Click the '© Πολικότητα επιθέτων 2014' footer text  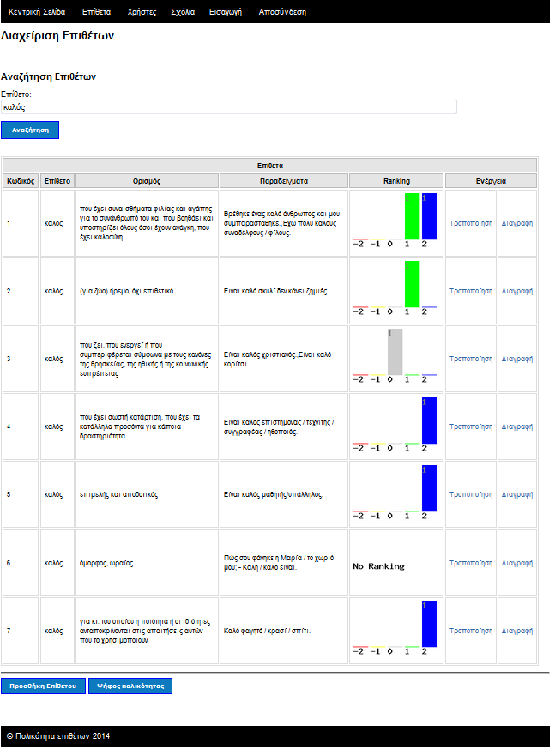58,736
